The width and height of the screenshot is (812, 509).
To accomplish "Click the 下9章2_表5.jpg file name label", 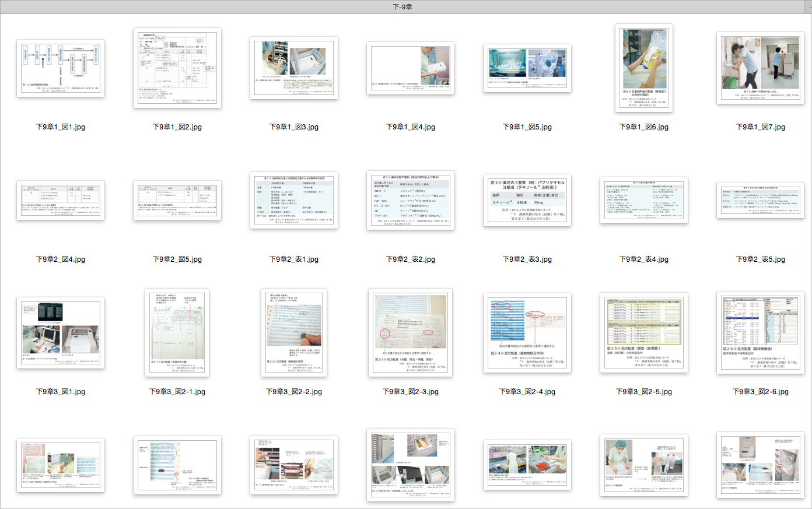I will pyautogui.click(x=761, y=259).
